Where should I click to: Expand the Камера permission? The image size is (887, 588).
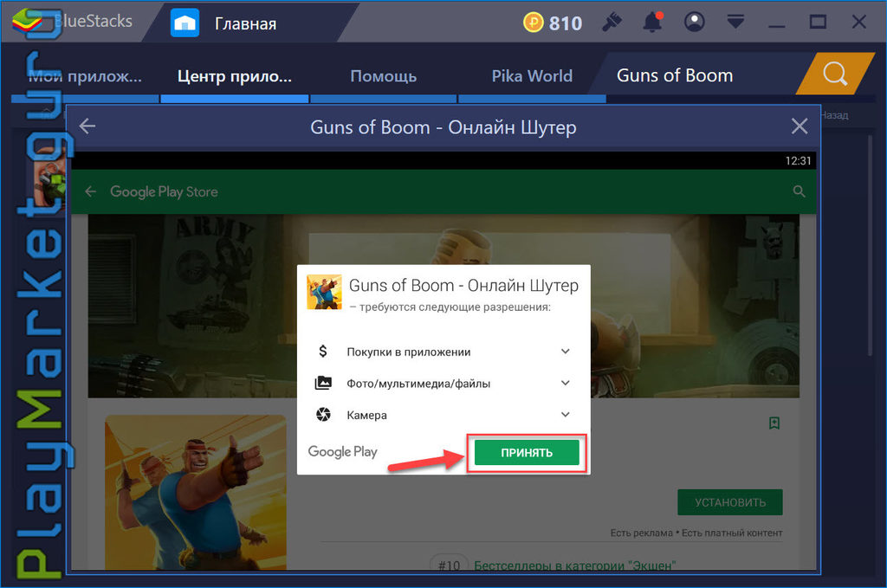point(565,415)
